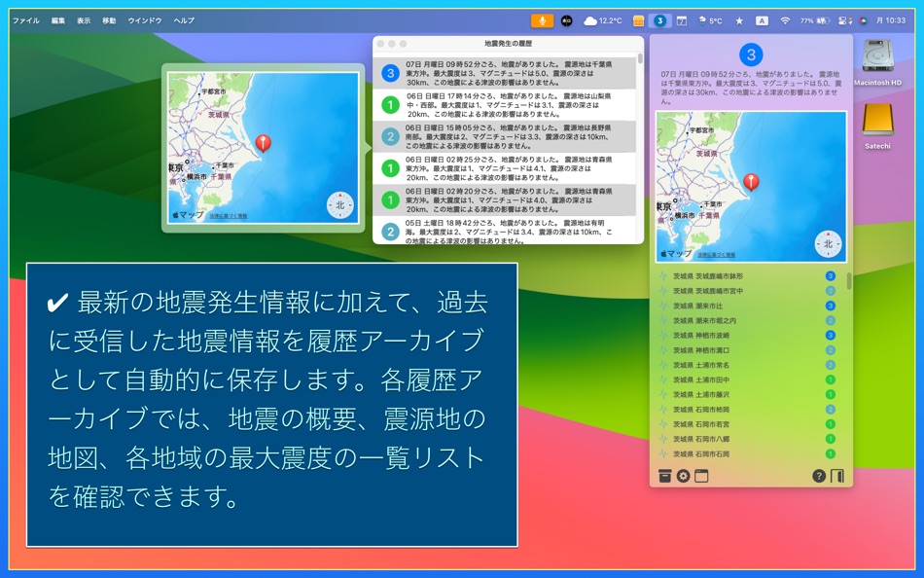
Task: Click the legal info link in popover map
Action: click(x=229, y=216)
